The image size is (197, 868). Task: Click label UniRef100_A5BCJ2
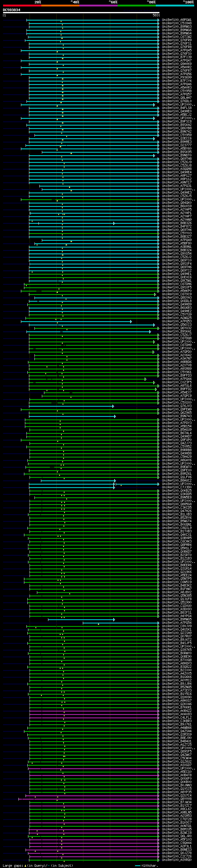tap(176, 115)
